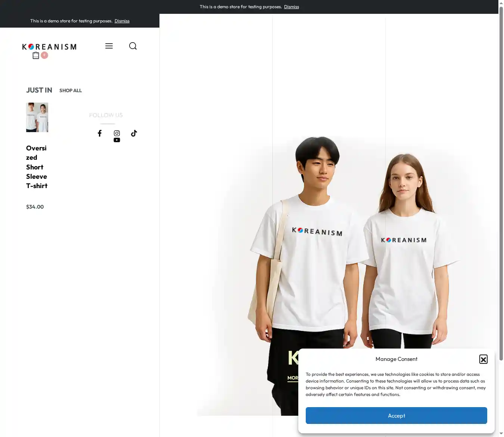Select the Oversized T-shirt product thumbnail
The image size is (504, 437).
coord(37,117)
